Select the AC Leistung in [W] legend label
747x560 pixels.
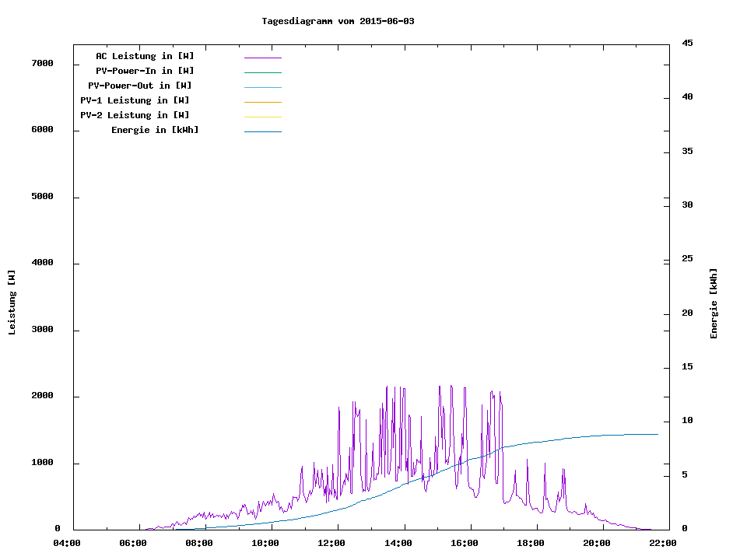145,56
